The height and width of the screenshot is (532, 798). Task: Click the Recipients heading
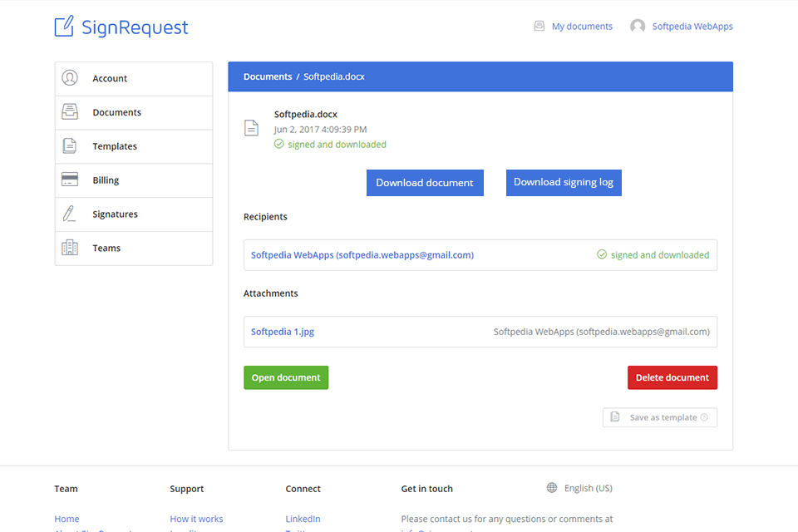(265, 217)
